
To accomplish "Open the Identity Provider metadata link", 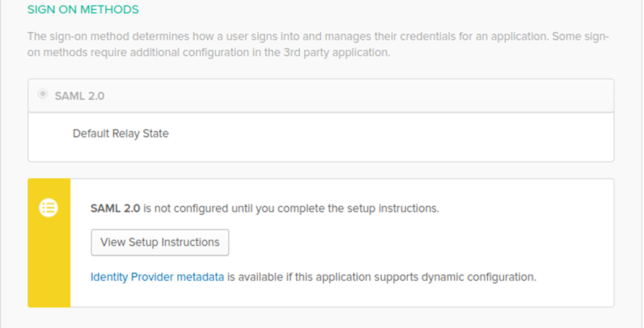I will click(157, 277).
